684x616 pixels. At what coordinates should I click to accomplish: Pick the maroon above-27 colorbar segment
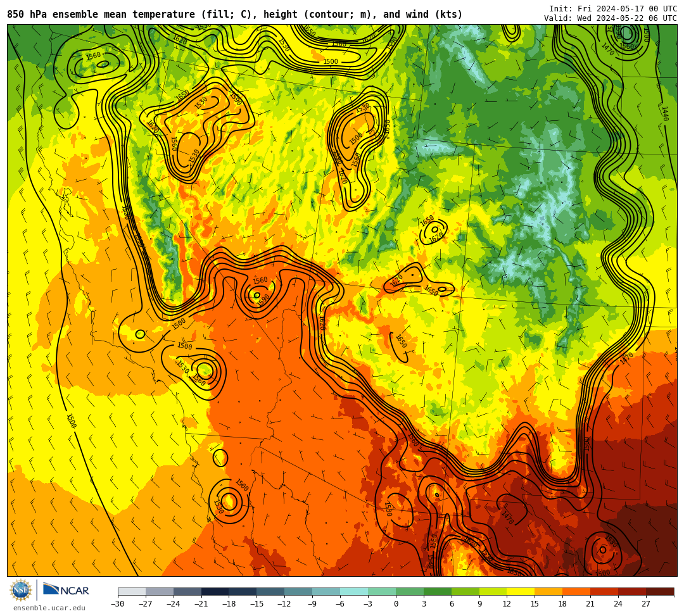pos(660,591)
